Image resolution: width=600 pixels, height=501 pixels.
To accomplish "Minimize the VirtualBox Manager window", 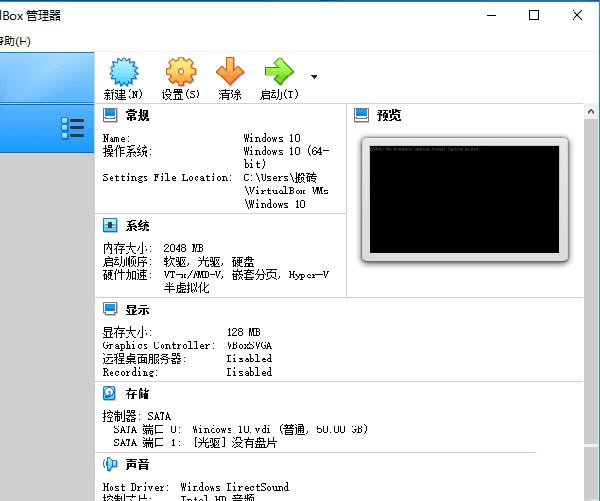I will click(491, 15).
